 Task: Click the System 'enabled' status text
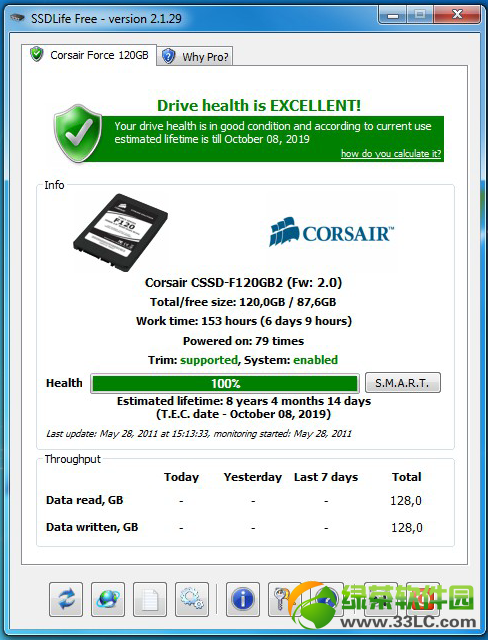(316, 360)
